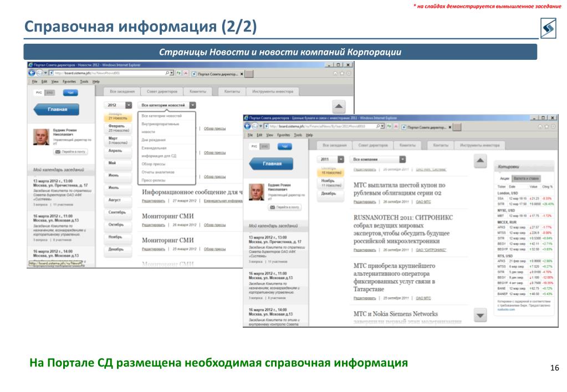Switch language to ENG in the Новости 2012 window

[x=49, y=93]
